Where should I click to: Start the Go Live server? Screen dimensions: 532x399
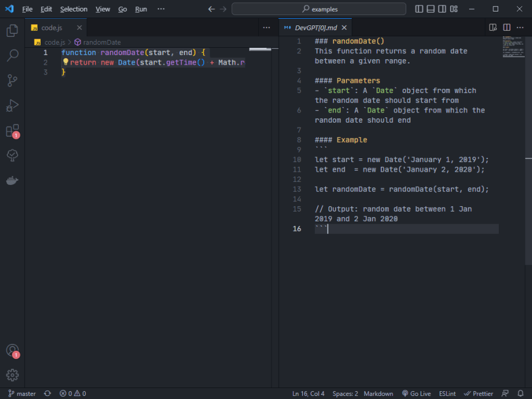coord(417,394)
